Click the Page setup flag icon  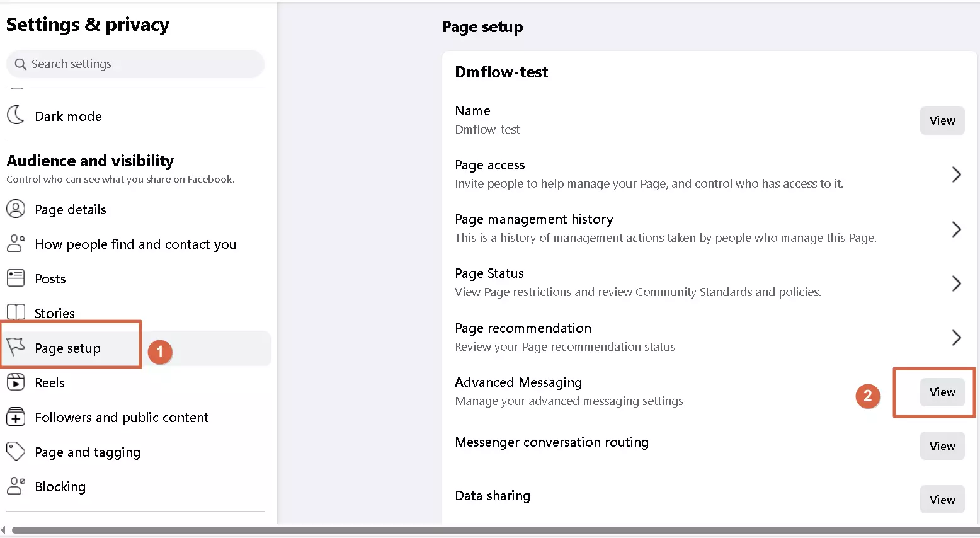click(x=16, y=346)
